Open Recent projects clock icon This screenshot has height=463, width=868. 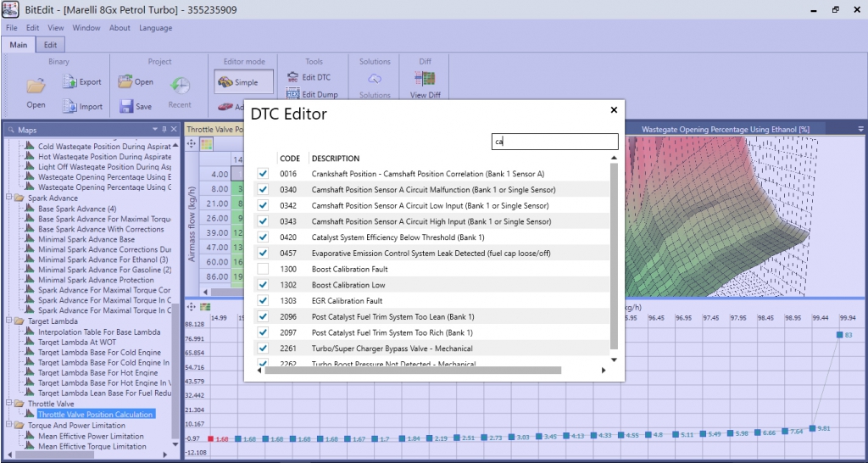coord(180,86)
